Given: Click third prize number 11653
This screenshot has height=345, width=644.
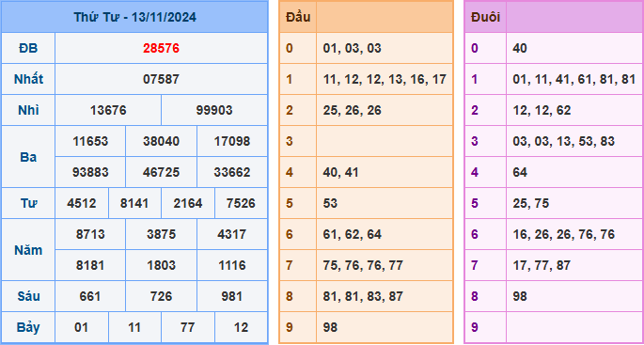Looking at the screenshot, I should (x=90, y=141).
